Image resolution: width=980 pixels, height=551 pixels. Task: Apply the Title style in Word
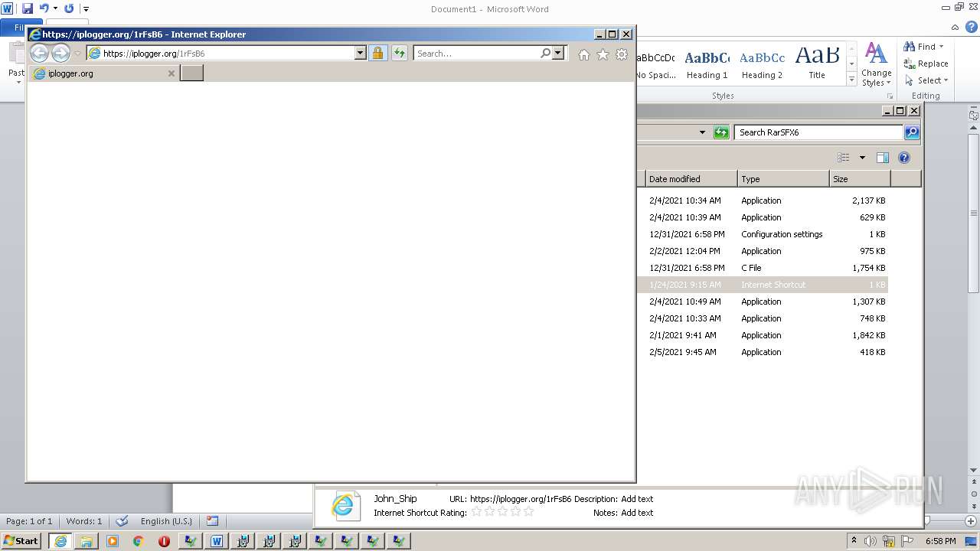point(817,64)
